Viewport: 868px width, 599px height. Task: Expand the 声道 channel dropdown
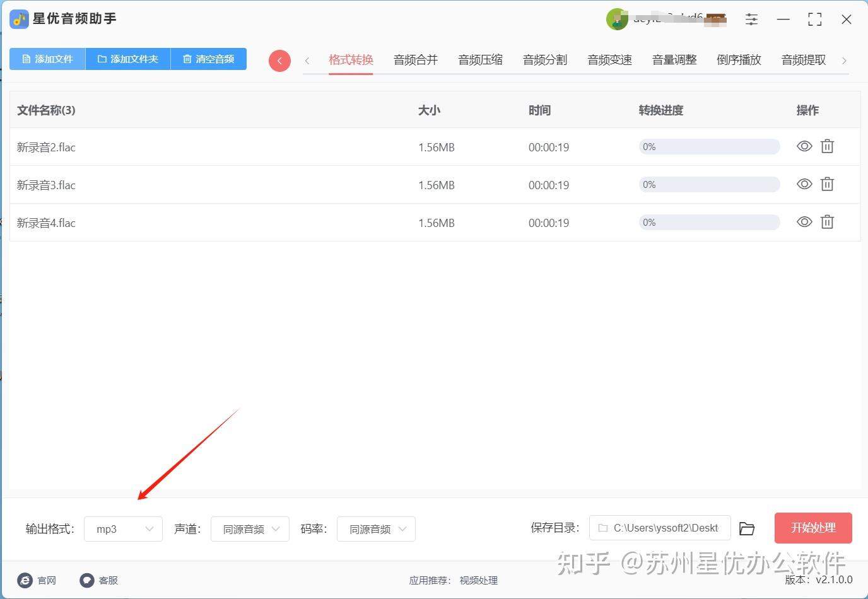[250, 529]
